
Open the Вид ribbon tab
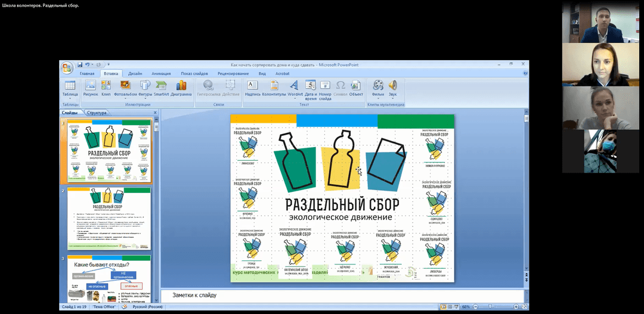pyautogui.click(x=262, y=73)
